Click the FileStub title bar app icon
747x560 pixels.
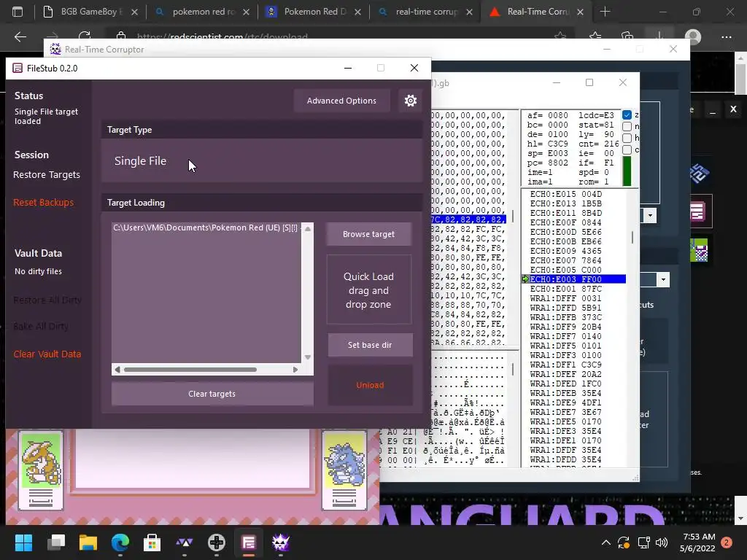click(18, 68)
